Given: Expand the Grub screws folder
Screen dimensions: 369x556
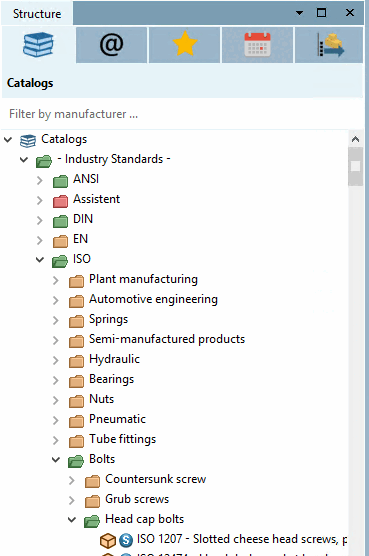Looking at the screenshot, I should pos(72,500).
